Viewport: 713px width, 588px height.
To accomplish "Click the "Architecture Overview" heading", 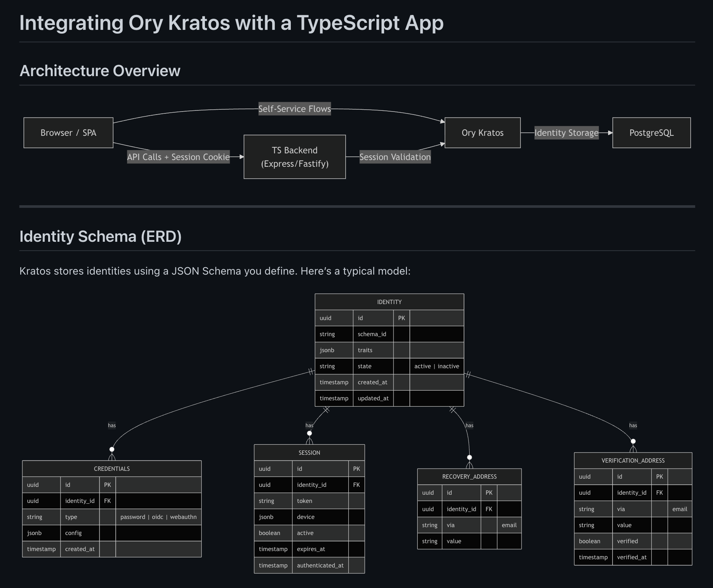I will pyautogui.click(x=100, y=70).
